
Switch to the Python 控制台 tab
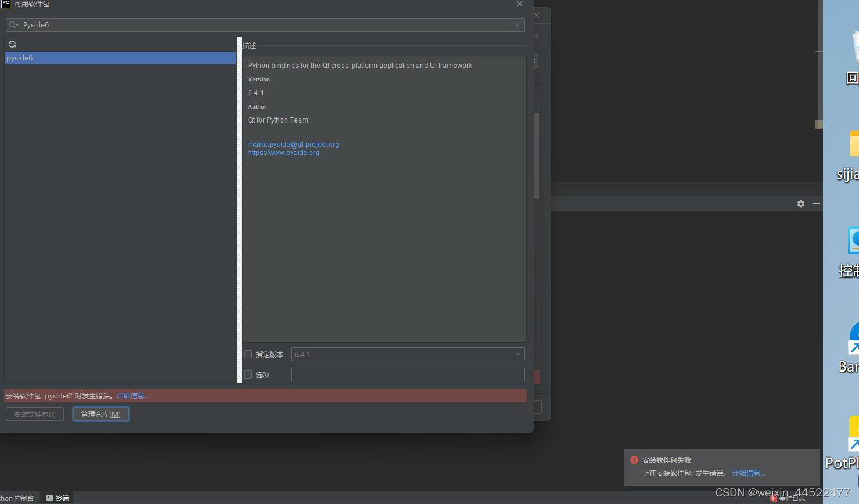tap(17, 498)
